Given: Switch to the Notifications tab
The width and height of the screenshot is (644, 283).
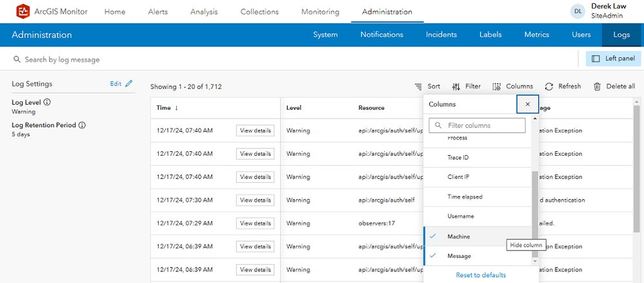Looking at the screenshot, I should pos(381,35).
